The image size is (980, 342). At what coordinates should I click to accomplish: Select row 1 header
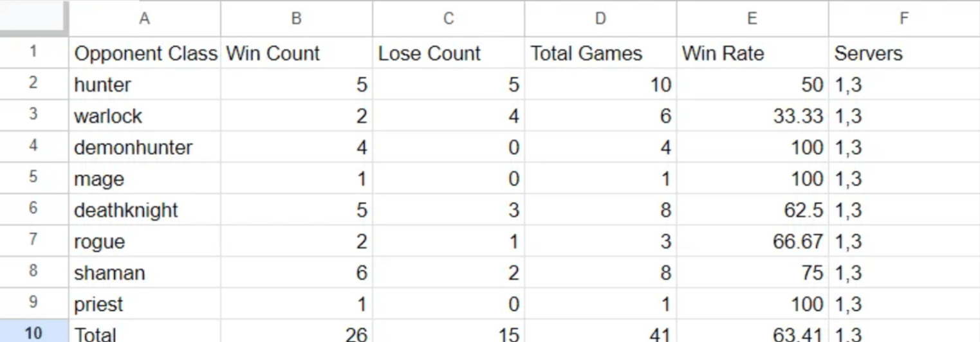click(33, 53)
